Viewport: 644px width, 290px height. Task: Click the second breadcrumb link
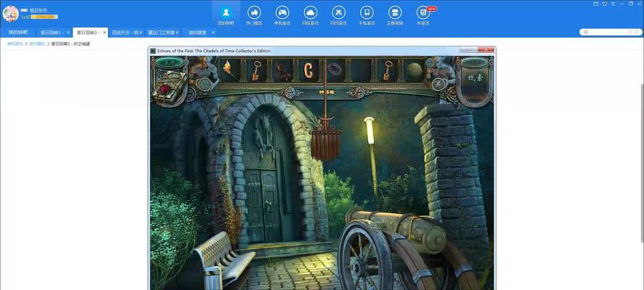coord(37,43)
